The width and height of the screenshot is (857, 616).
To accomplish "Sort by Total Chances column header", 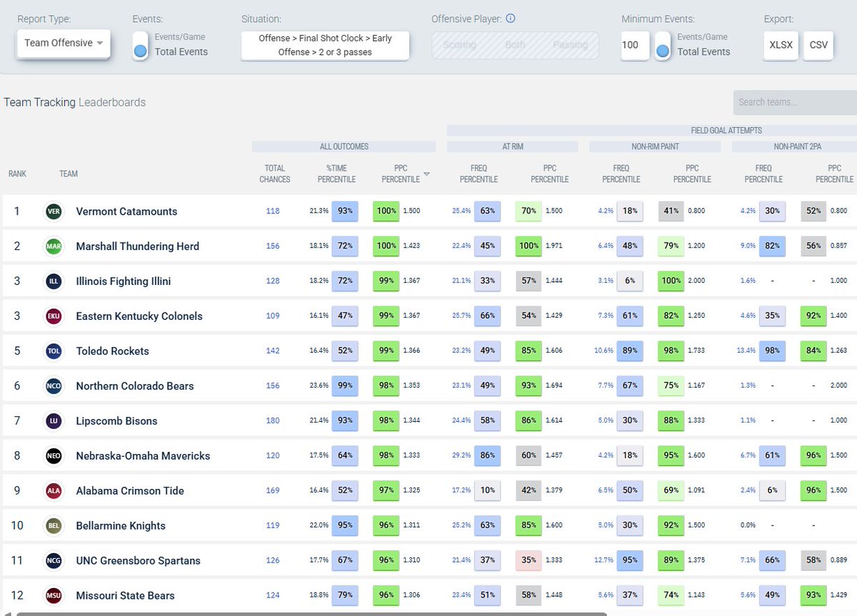I will point(275,174).
